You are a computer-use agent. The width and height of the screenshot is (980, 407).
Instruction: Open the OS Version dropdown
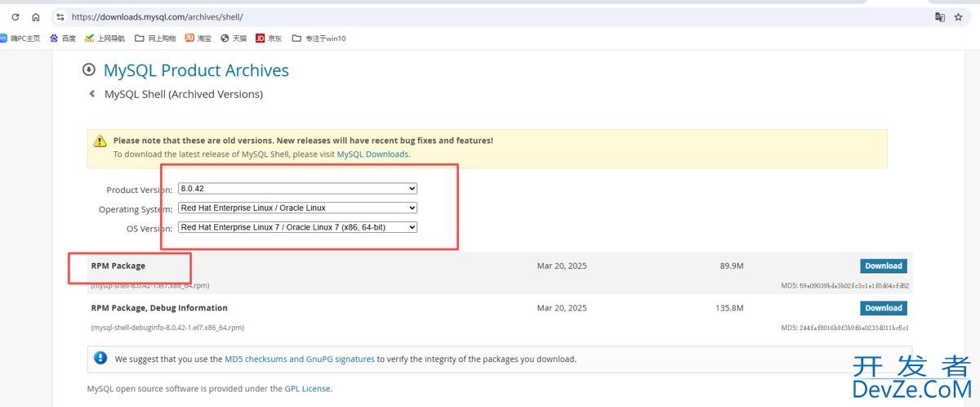coord(297,227)
